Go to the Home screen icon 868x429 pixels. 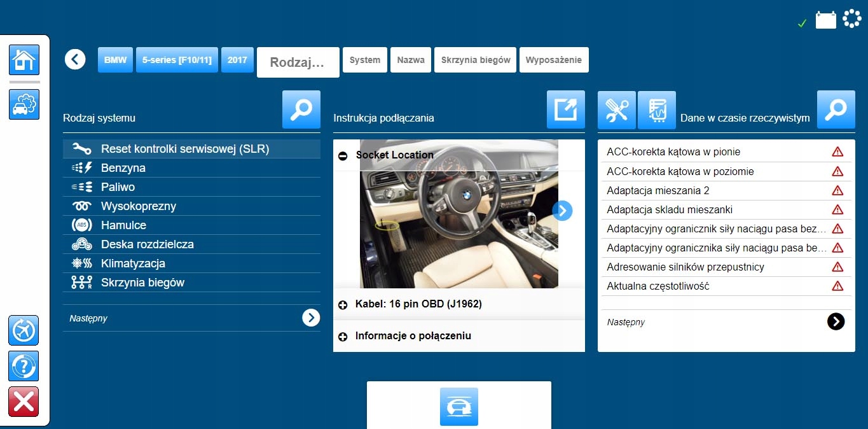click(24, 61)
